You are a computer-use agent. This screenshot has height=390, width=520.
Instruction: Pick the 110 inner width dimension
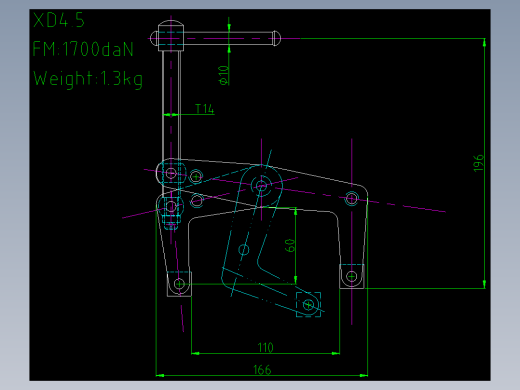pos(266,348)
